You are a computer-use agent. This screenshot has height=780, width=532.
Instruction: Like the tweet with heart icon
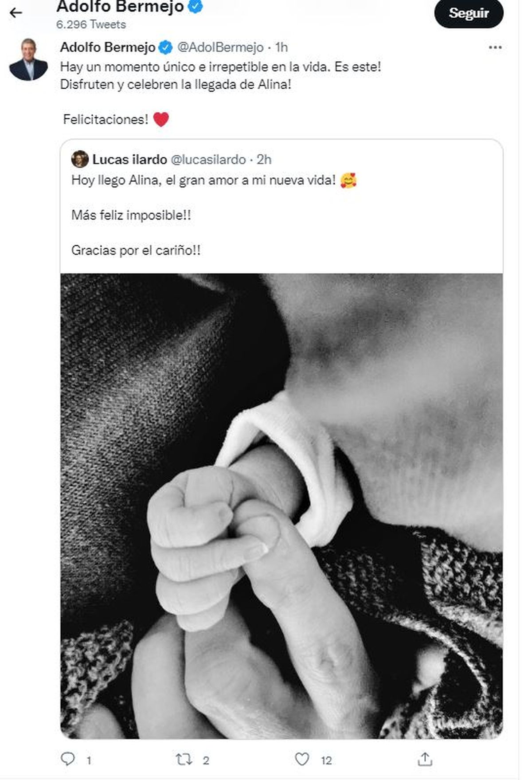(302, 759)
